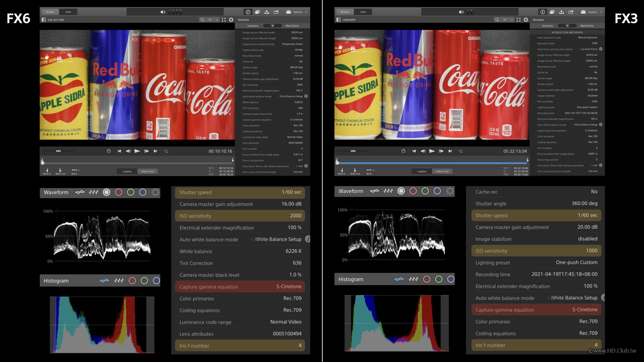Click the share icon in FX6 toolbar
The image size is (644, 362).
[x=276, y=12]
